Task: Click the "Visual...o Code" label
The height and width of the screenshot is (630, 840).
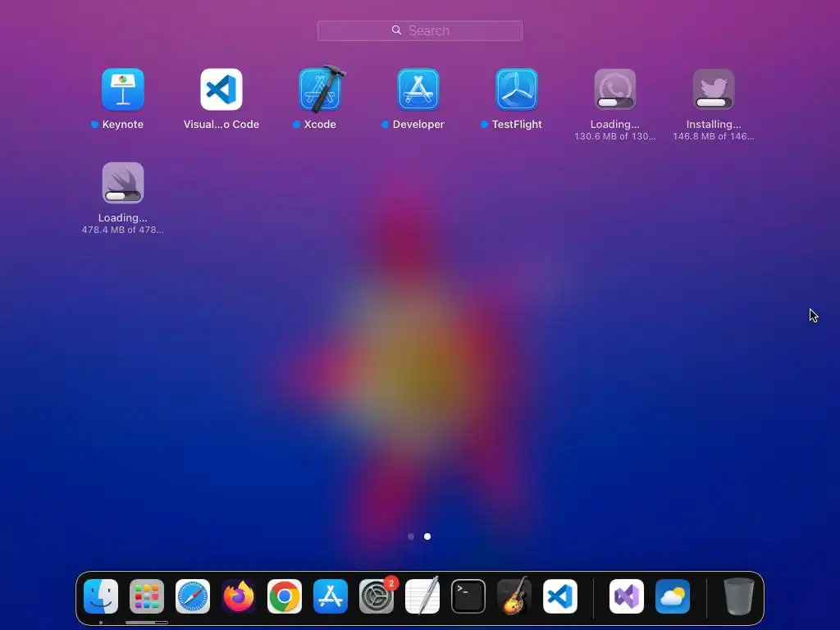Action: coord(221,125)
